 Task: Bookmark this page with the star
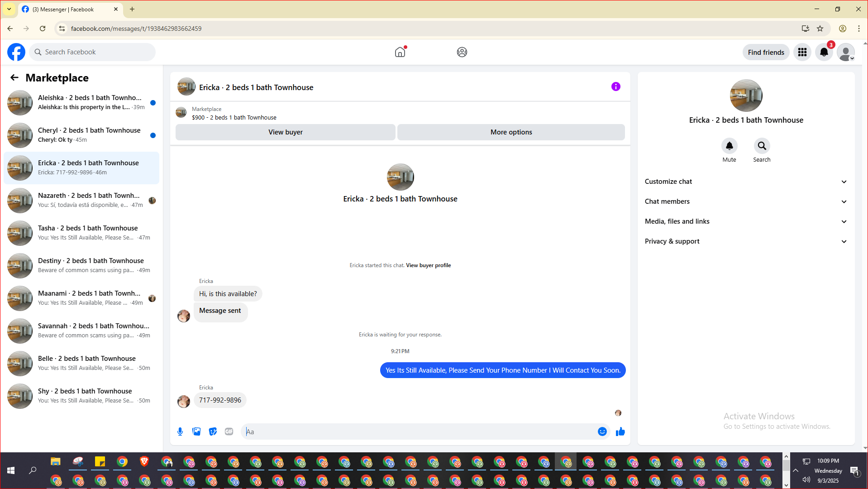pos(820,29)
